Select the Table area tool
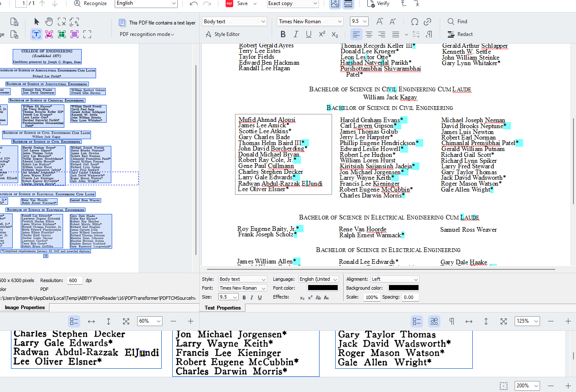The height and width of the screenshot is (392, 576). point(62,34)
